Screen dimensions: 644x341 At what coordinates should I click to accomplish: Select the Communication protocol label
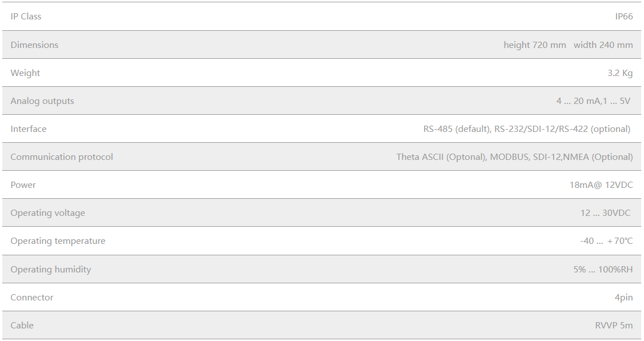[62, 157]
